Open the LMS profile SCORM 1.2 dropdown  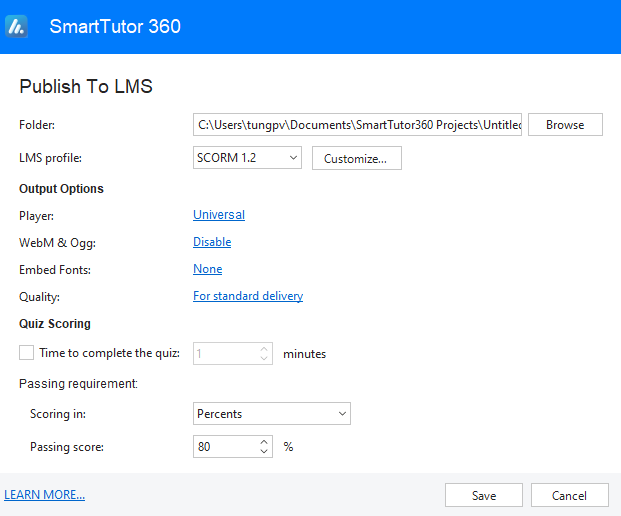[x=247, y=158]
